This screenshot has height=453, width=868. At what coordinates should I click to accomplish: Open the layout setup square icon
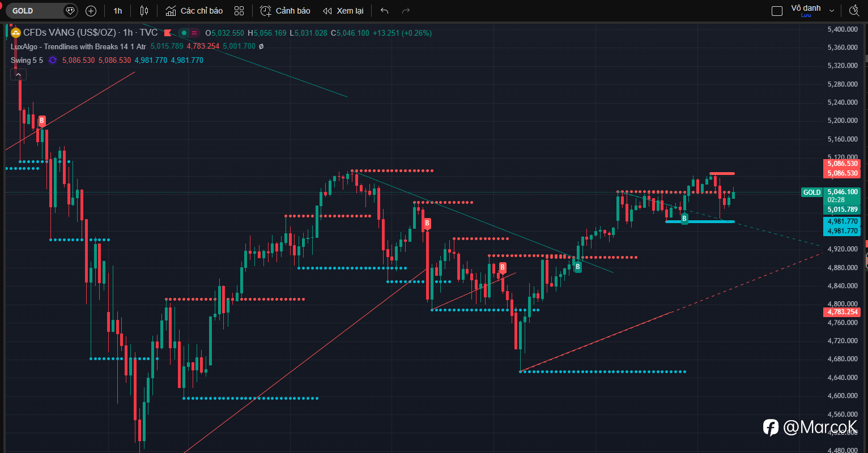pyautogui.click(x=777, y=11)
